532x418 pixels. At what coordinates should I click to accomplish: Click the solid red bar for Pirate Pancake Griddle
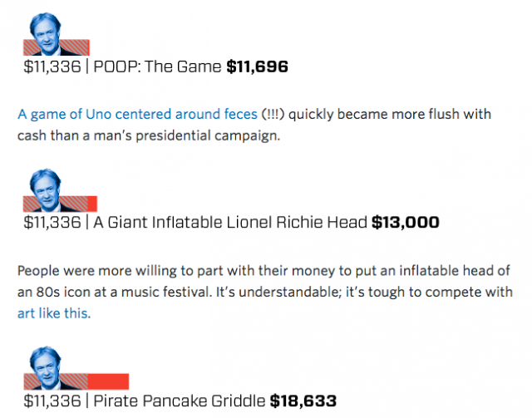click(x=108, y=381)
